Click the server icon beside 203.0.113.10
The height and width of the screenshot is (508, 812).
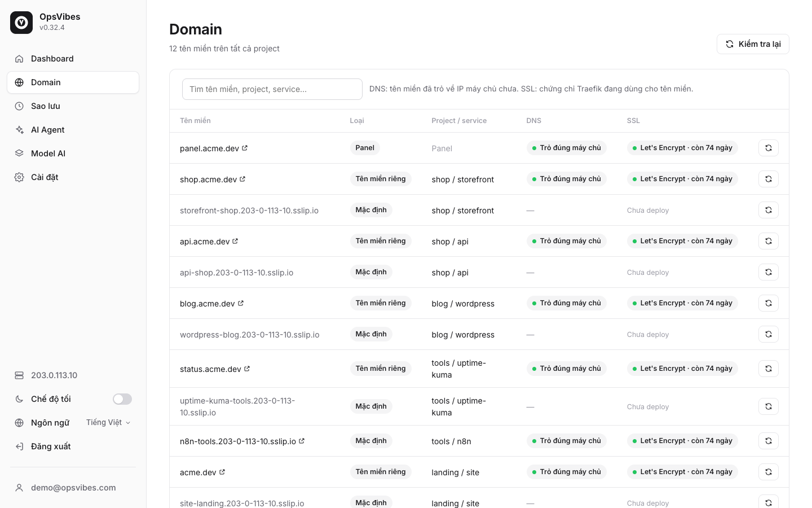click(19, 375)
